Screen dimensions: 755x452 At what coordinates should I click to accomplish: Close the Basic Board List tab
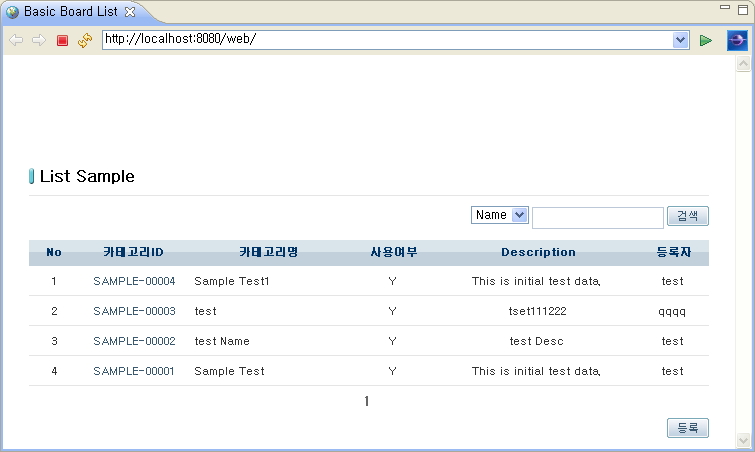[x=130, y=12]
